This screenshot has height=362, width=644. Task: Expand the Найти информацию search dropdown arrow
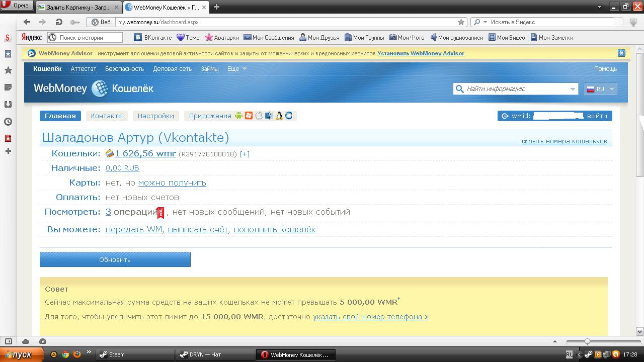click(572, 89)
